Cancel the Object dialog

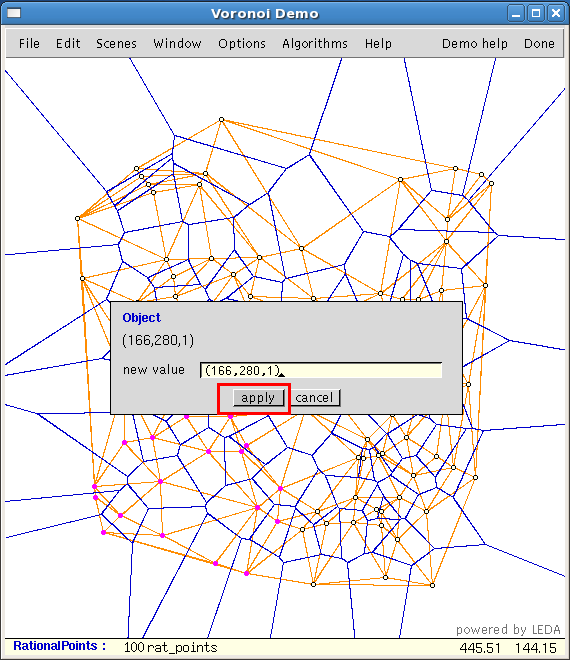pyautogui.click(x=314, y=397)
